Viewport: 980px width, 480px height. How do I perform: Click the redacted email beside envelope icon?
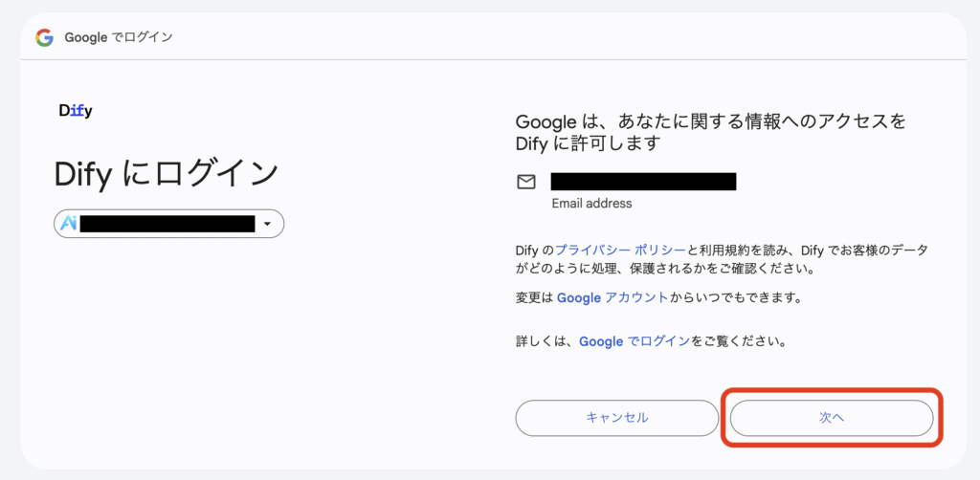(644, 182)
